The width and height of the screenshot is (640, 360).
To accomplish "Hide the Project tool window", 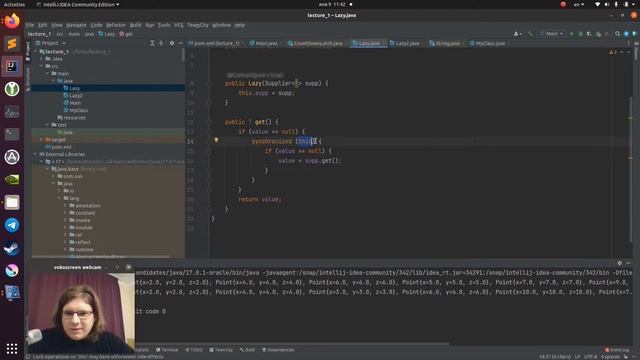I will tap(180, 43).
